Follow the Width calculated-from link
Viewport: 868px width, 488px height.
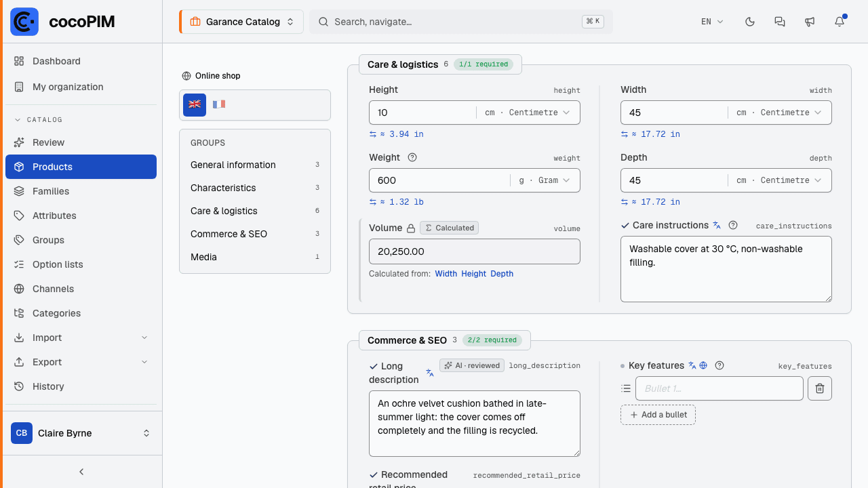(446, 274)
